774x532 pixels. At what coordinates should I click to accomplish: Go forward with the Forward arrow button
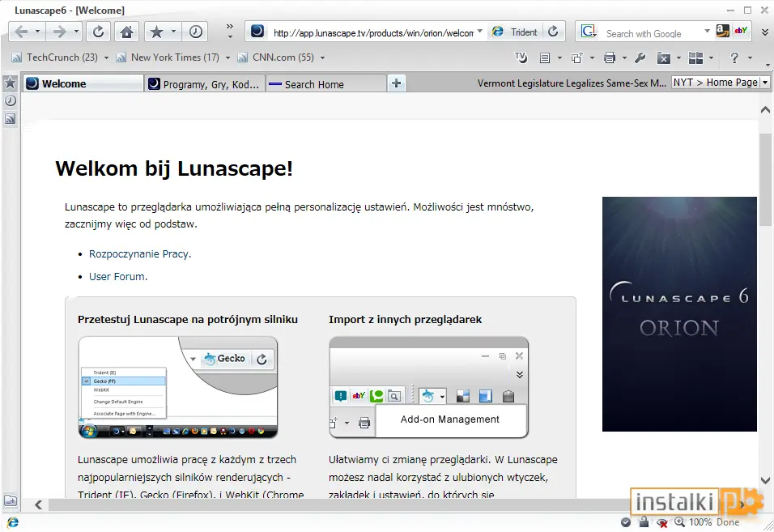60,32
